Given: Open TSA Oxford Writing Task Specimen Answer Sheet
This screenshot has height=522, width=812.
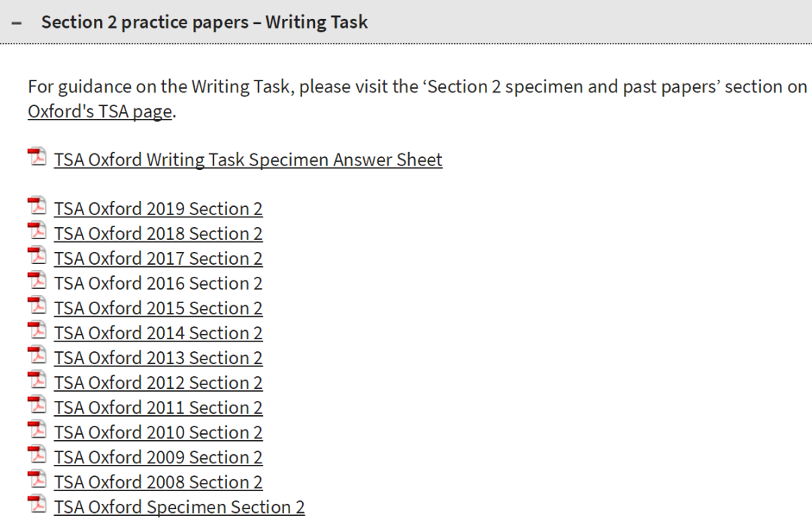Looking at the screenshot, I should pos(248,159).
